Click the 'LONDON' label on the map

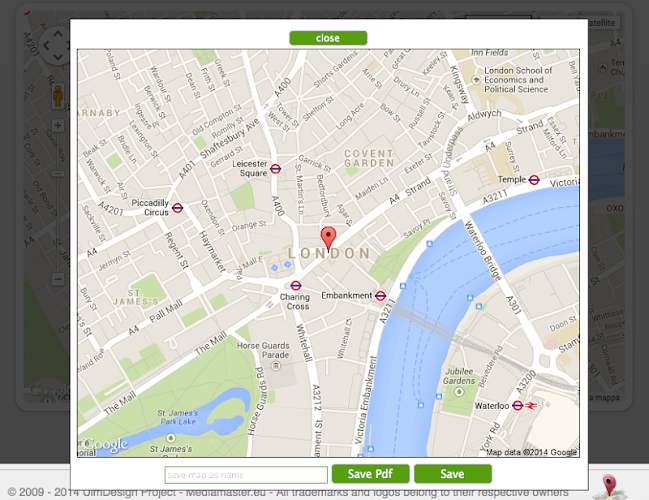coord(329,253)
